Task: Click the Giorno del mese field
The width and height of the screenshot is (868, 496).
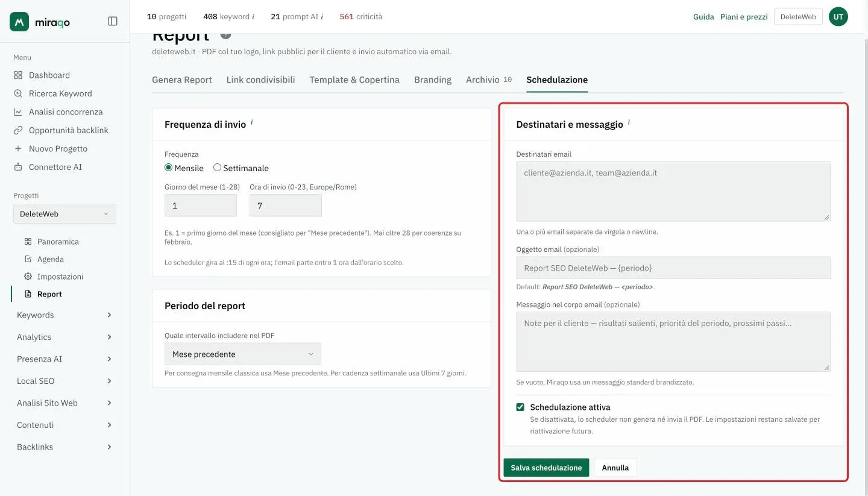Action: point(201,206)
